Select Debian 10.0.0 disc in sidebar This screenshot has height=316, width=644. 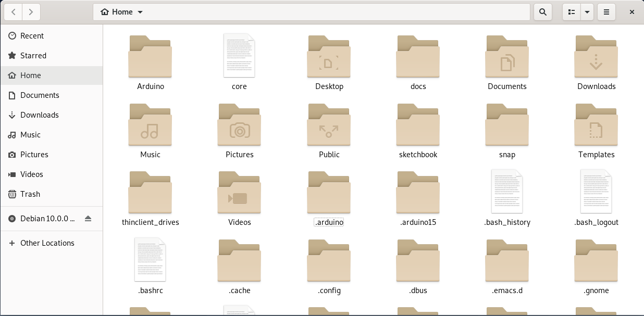click(52, 219)
